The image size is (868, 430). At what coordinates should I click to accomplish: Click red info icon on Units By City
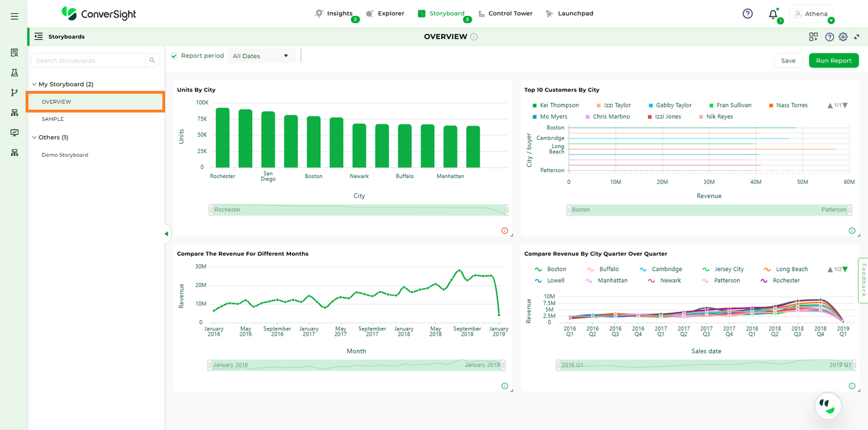tap(505, 231)
